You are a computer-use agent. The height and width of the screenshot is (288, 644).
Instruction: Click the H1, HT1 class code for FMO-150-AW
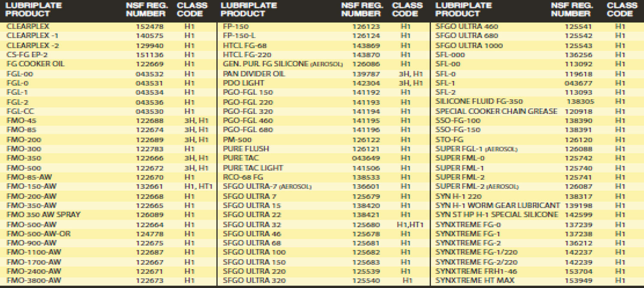(198, 187)
